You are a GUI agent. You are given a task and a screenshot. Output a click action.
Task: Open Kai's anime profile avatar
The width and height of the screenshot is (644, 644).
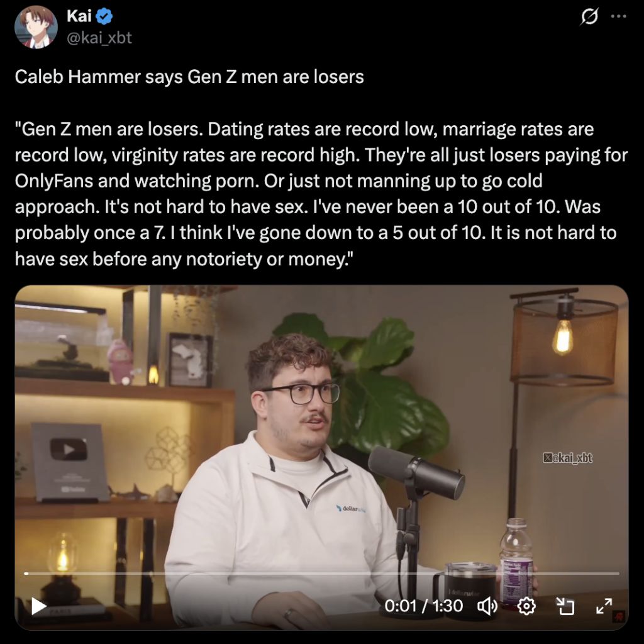coord(36,27)
